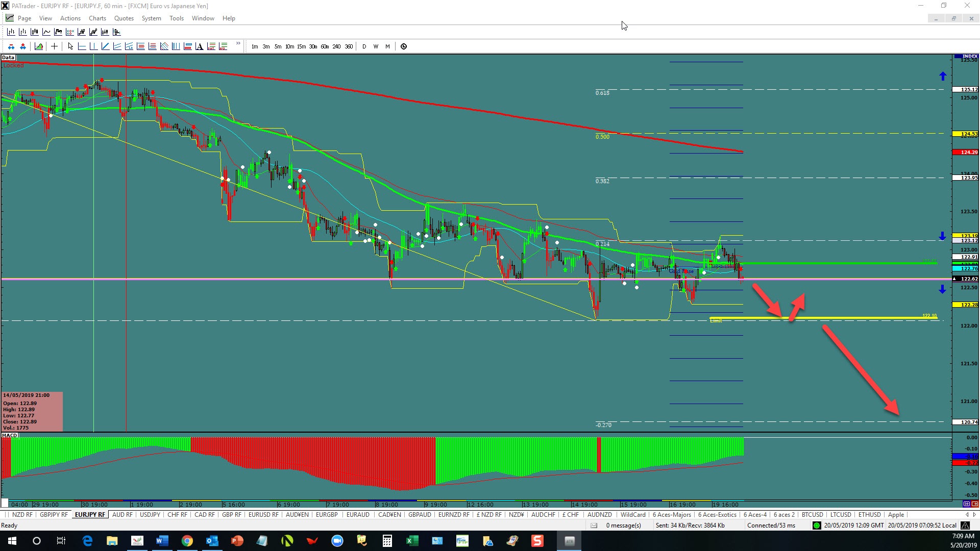Viewport: 980px width, 551px height.
Task: Open Calculator from taskbar
Action: [x=387, y=541]
